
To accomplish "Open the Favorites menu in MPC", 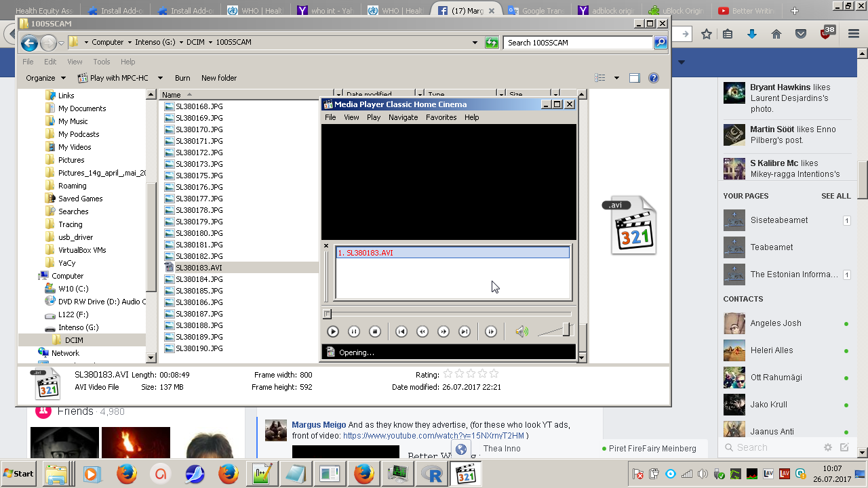I will 441,117.
